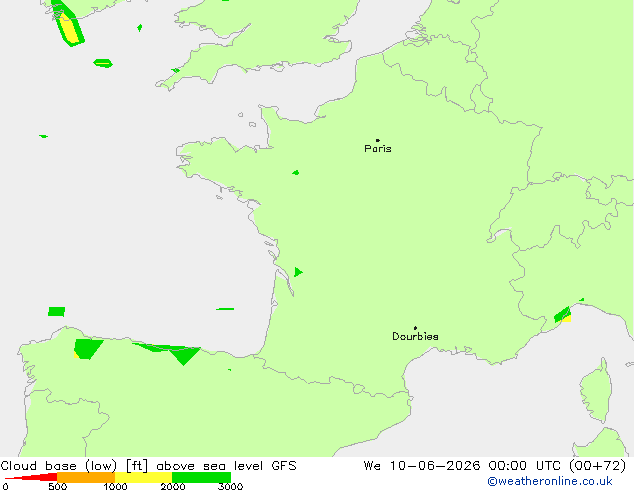This screenshot has height=490, width=634.
Task: Click the legend value 1000
Action: 115,486
